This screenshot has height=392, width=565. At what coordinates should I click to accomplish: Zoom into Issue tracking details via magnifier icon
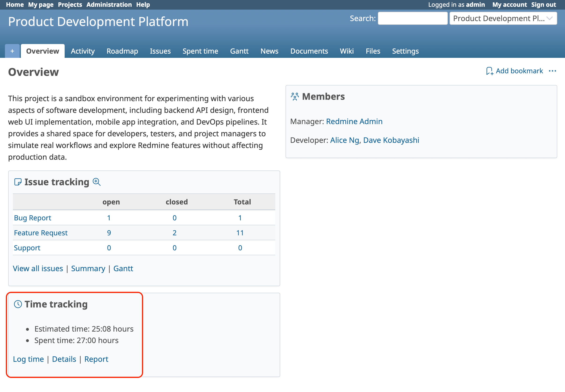tap(97, 182)
